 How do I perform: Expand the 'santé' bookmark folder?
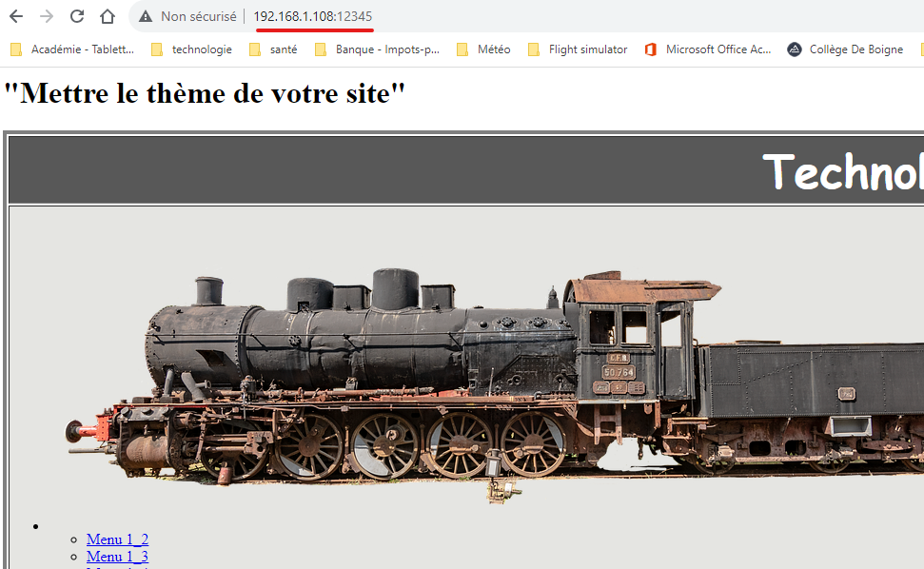(273, 49)
